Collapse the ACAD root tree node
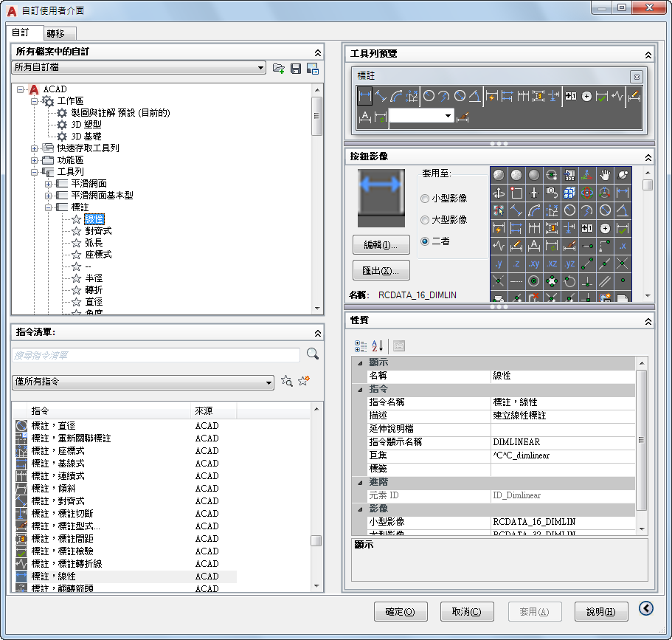The width and height of the screenshot is (672, 640). (20, 89)
